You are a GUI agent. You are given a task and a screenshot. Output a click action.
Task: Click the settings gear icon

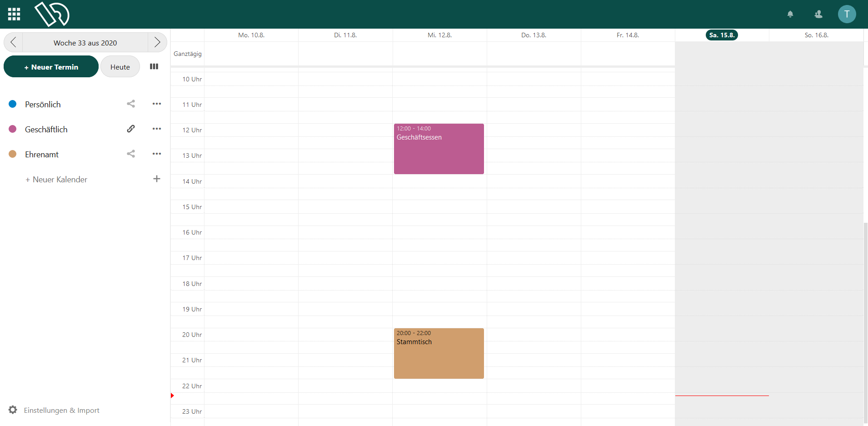coord(13,410)
